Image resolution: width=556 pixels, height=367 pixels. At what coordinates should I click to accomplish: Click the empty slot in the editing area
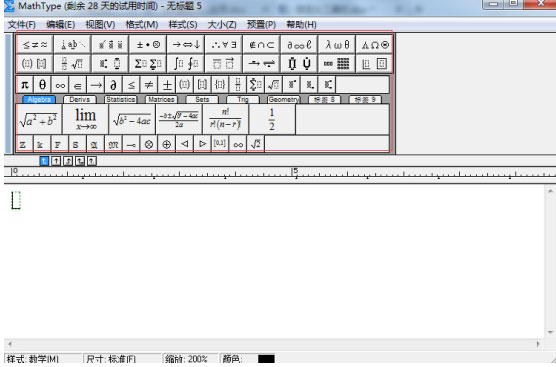[x=16, y=200]
